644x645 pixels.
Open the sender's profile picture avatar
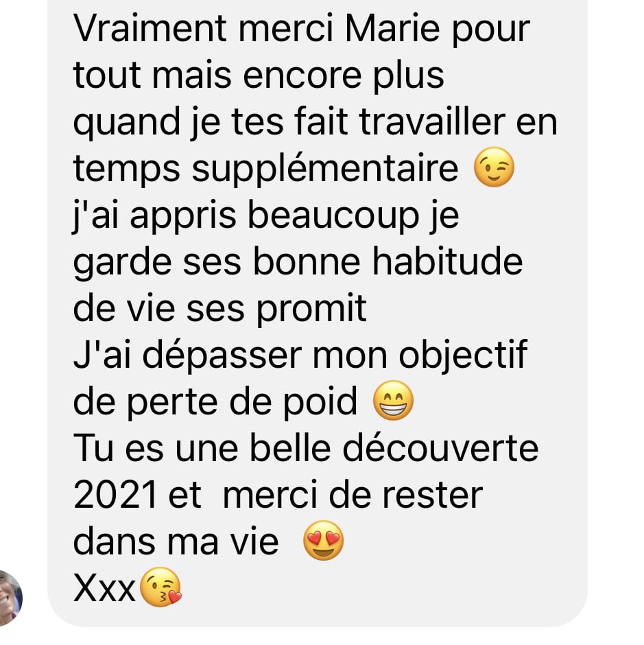[9, 598]
